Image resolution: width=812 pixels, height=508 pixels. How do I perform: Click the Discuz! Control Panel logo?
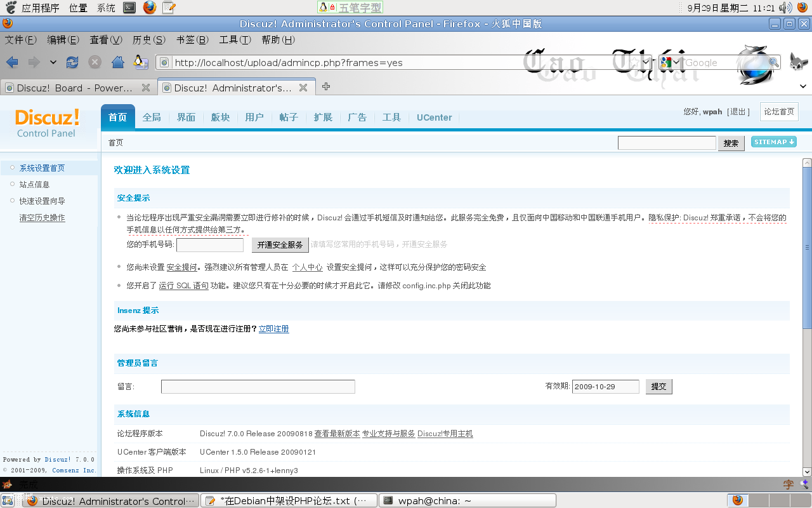pos(46,121)
